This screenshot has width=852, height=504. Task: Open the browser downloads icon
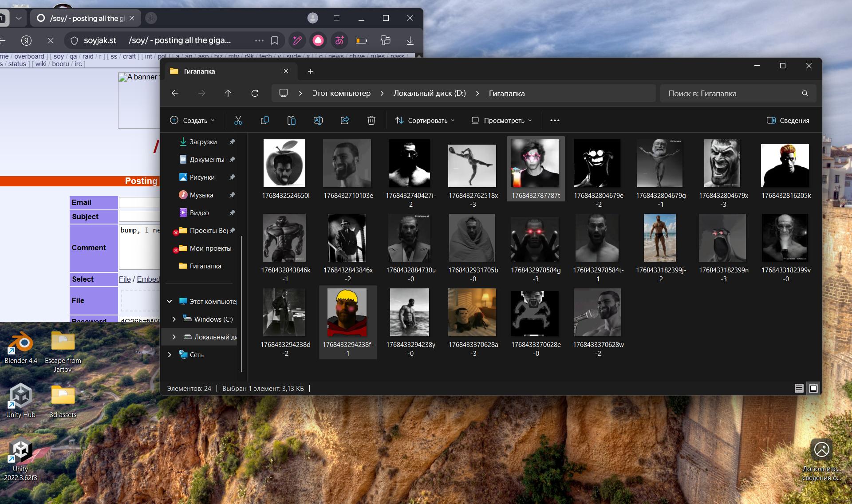(410, 40)
